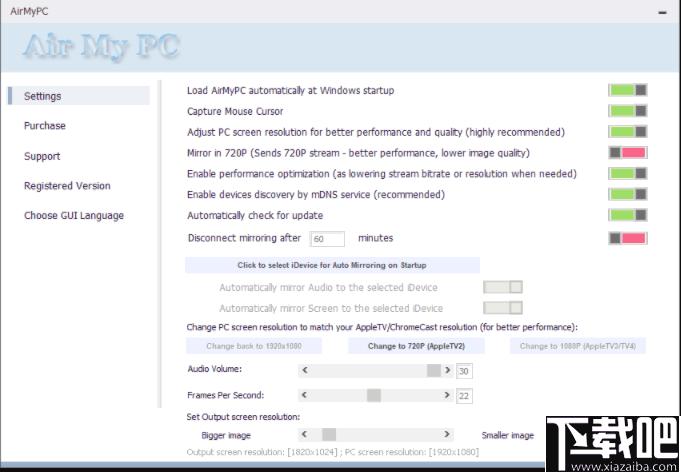Click the Audio Volume slider thumb
The width and height of the screenshot is (681, 472).
click(434, 370)
